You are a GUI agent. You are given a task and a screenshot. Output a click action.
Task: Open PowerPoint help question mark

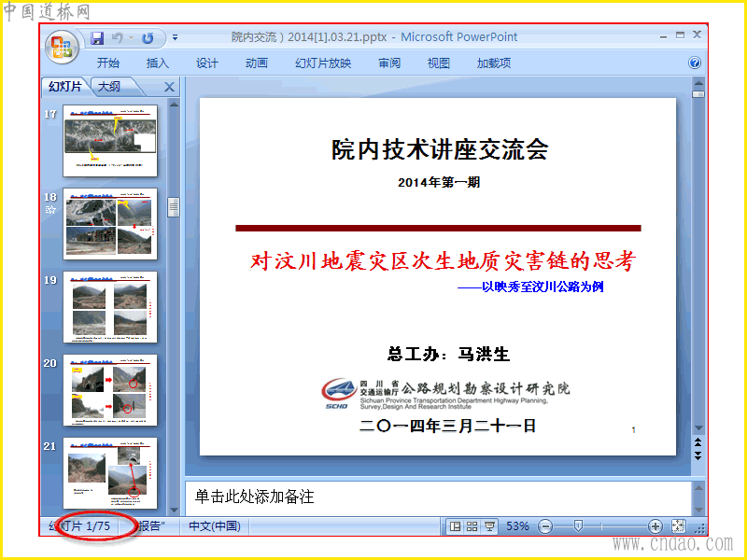[695, 63]
